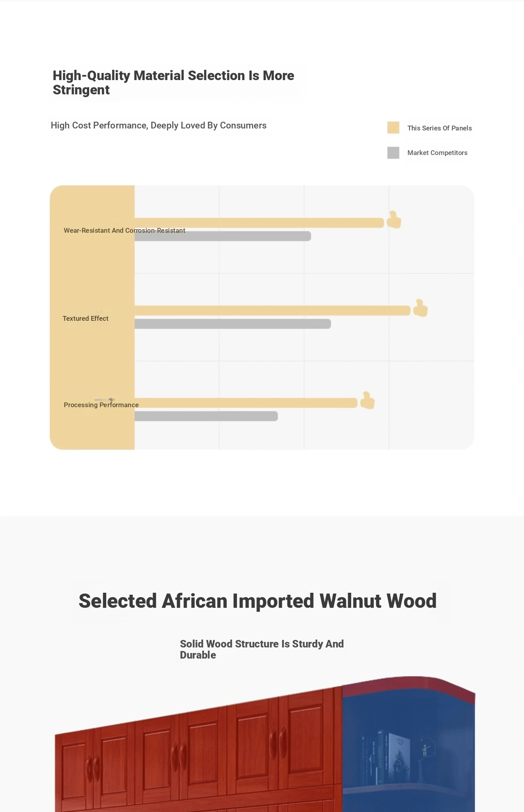524x812 pixels.
Task: Click the yellow This Series Of Panels swatch
Action: 393,128
